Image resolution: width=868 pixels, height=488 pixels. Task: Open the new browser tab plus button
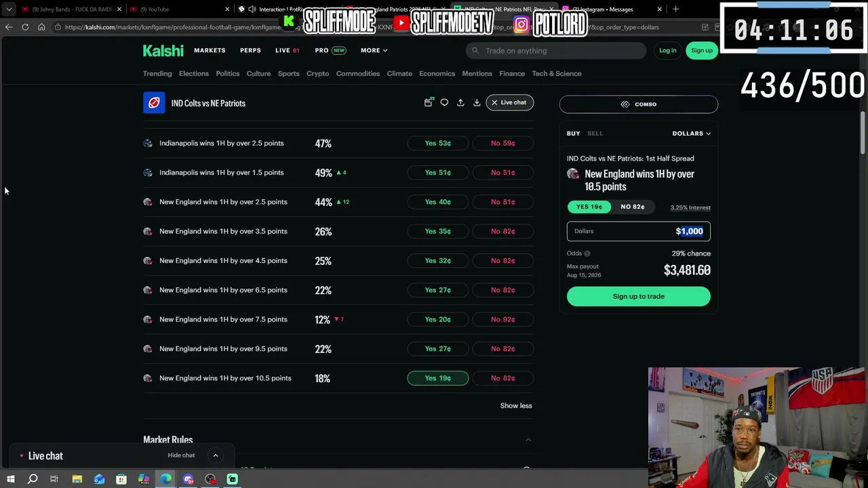click(675, 9)
